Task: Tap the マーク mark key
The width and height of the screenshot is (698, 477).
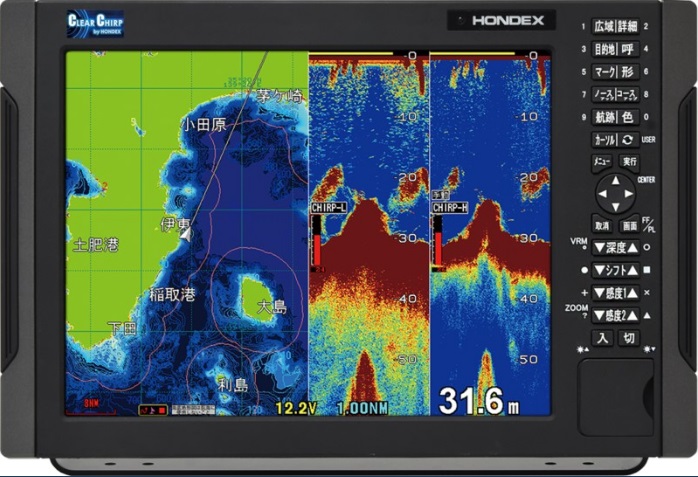Action: click(x=603, y=72)
